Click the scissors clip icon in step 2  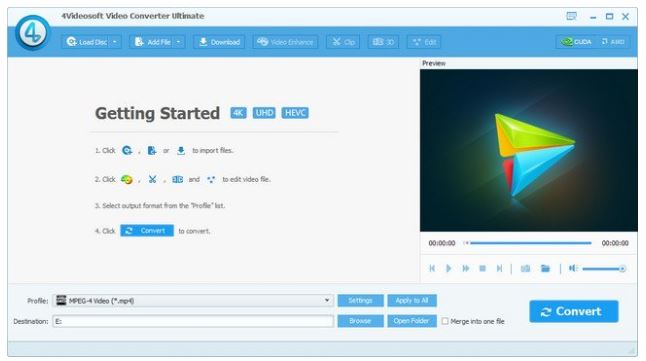[152, 179]
